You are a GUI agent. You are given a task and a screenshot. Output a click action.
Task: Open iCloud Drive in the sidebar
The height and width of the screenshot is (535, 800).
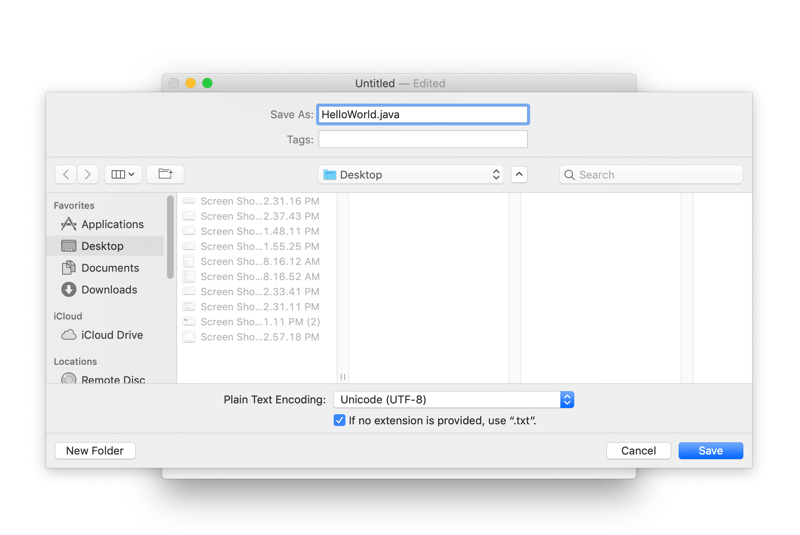105,335
